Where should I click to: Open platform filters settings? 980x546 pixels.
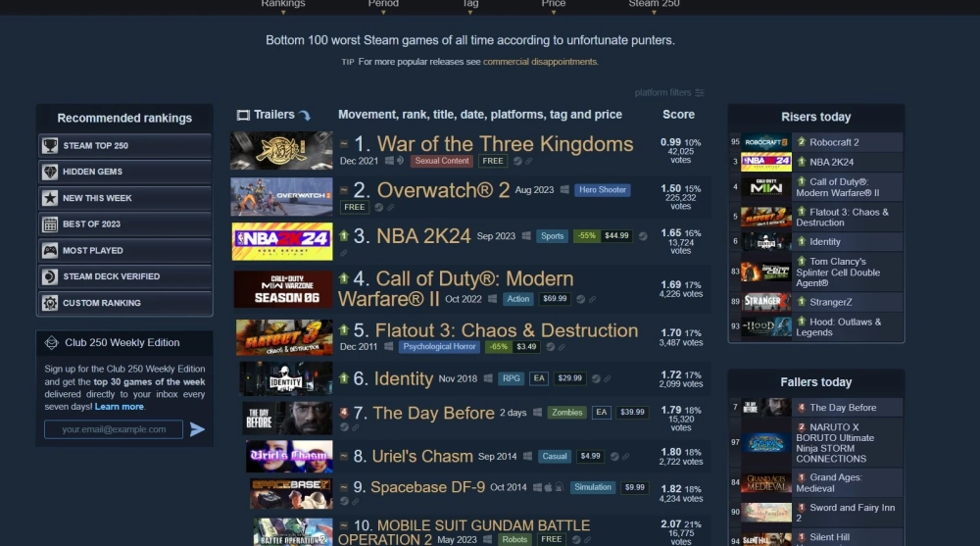tap(669, 92)
